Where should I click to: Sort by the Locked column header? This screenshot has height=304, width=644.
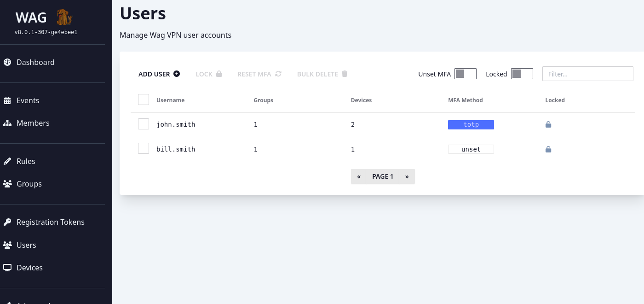tap(555, 100)
